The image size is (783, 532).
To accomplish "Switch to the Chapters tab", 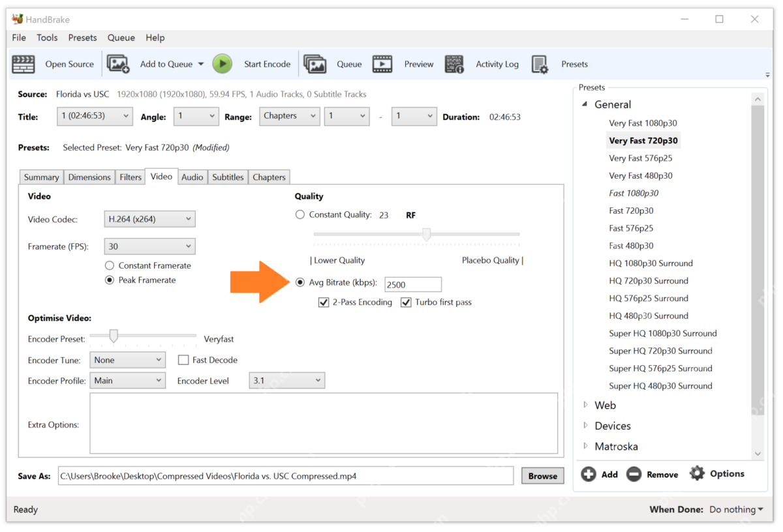I will (269, 177).
